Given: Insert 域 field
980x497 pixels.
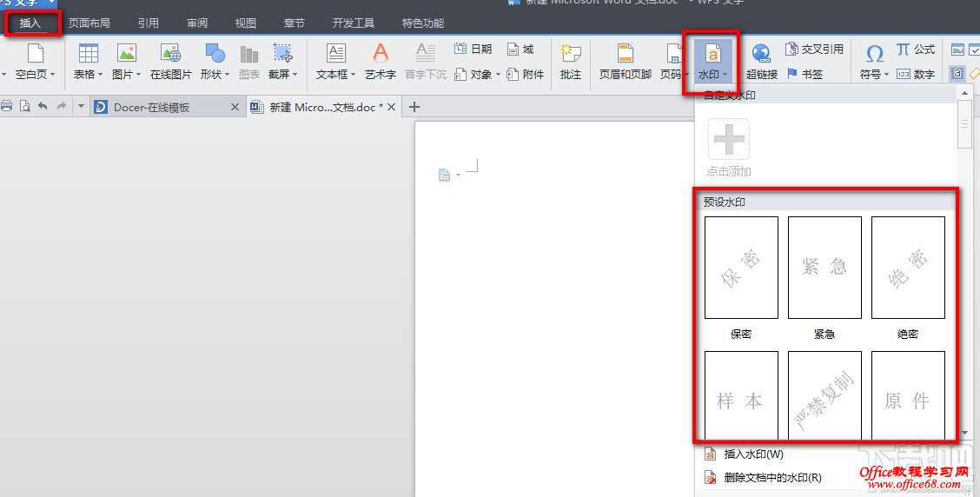Looking at the screenshot, I should (x=520, y=49).
